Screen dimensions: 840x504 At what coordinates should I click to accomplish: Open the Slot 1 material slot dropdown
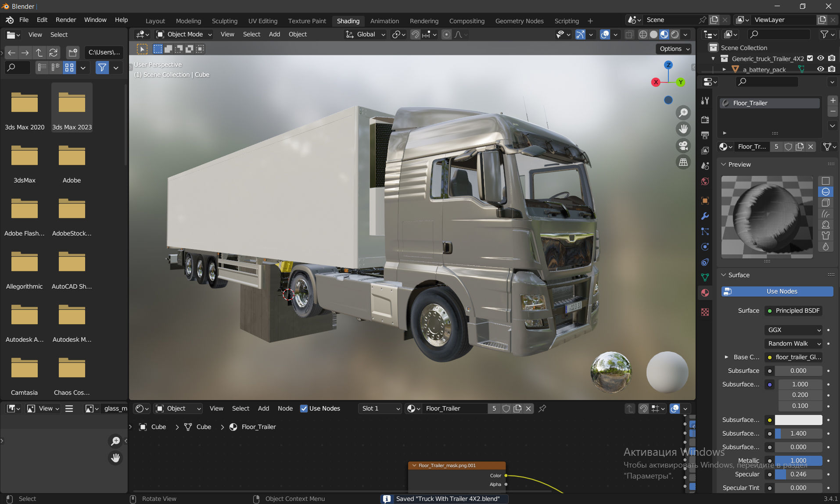(380, 408)
